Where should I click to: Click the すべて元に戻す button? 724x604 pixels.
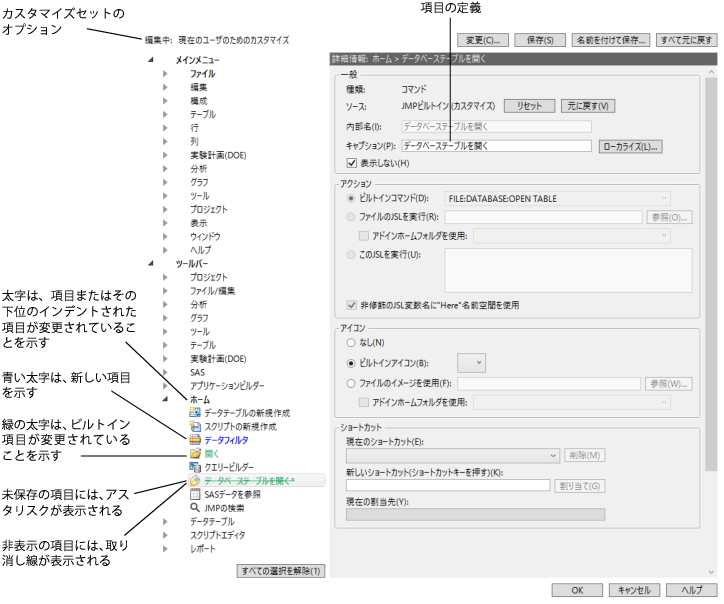pyautogui.click(x=686, y=40)
